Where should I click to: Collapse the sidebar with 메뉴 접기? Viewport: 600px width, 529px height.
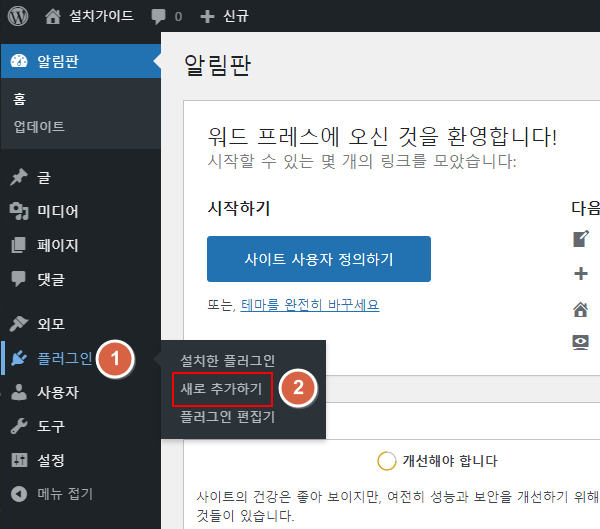65,494
